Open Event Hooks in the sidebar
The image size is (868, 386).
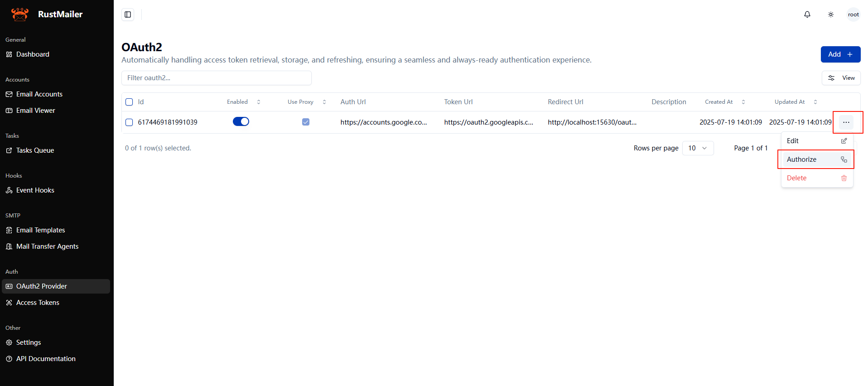[x=56, y=190]
